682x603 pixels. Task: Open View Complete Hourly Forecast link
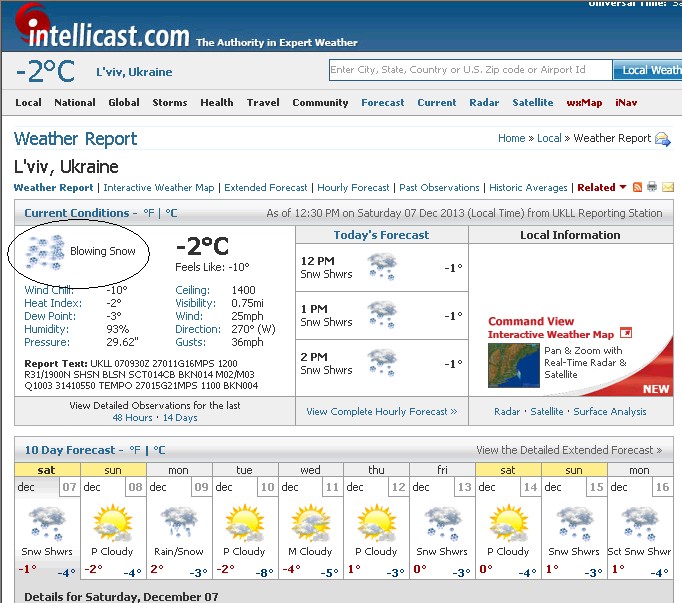(x=381, y=411)
